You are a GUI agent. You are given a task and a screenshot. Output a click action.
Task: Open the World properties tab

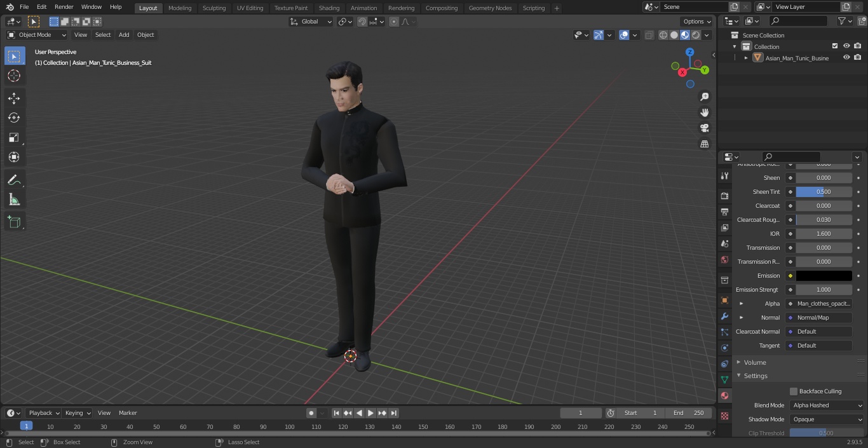724,259
